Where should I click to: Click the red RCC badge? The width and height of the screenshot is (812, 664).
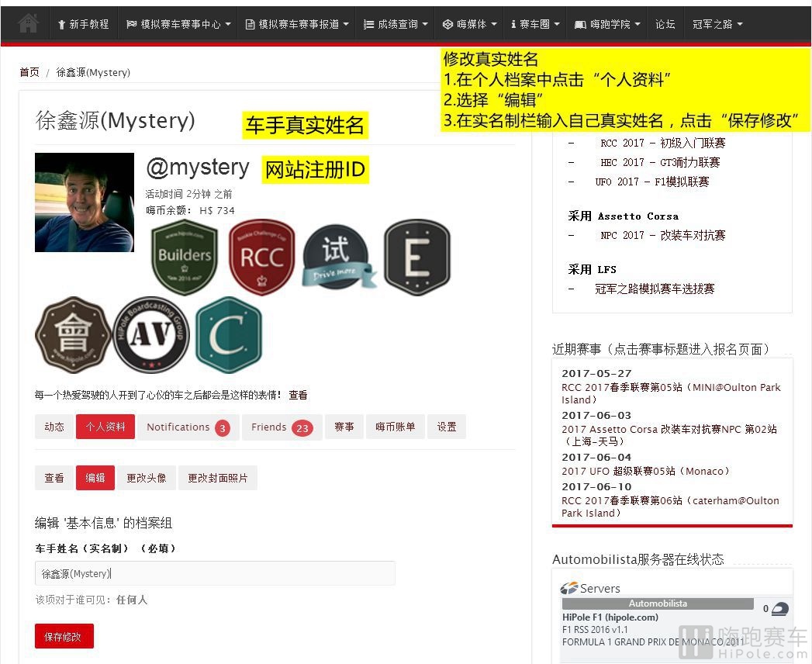coord(262,256)
